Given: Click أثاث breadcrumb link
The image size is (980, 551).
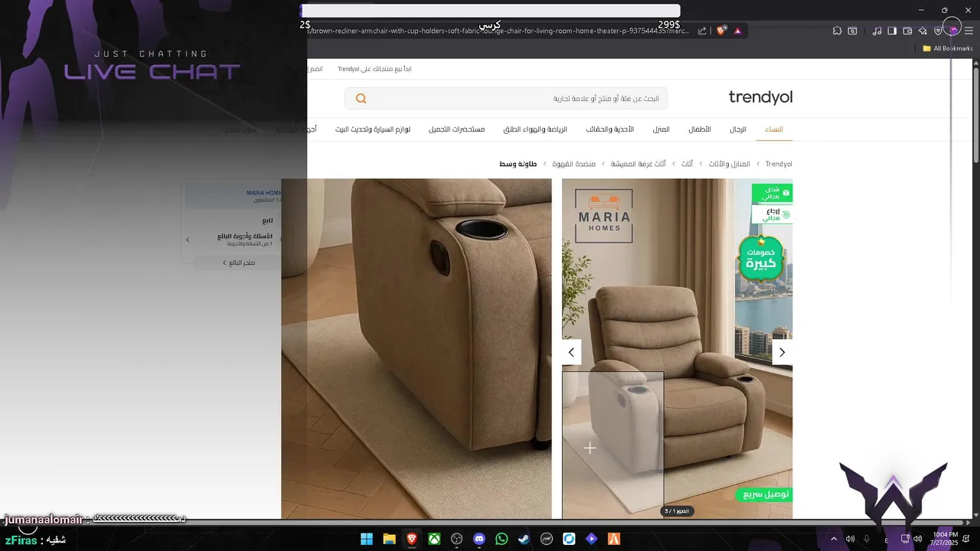Looking at the screenshot, I should click(x=688, y=164).
